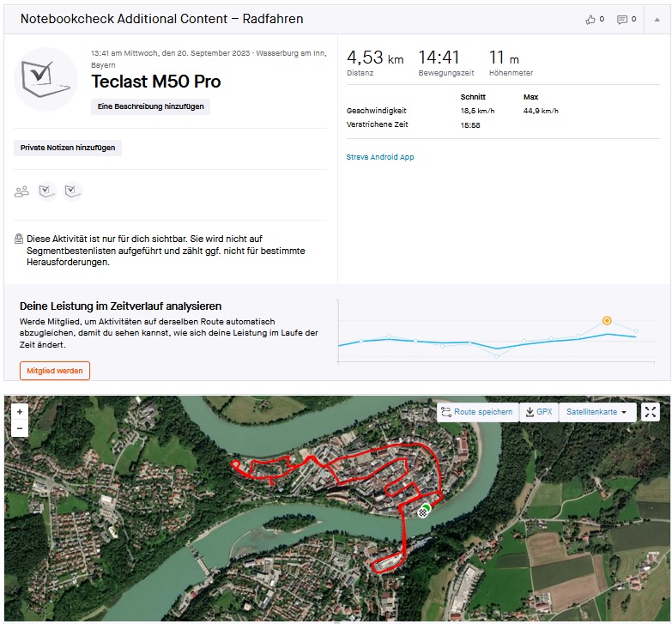Give kudos with the thumbs-up icon
Image resolution: width=672 pixels, height=624 pixels.
(x=590, y=19)
